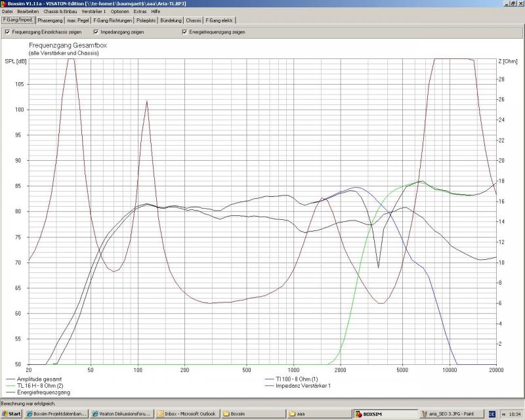
Task: Click the DE language indicator in tray
Action: point(491,414)
